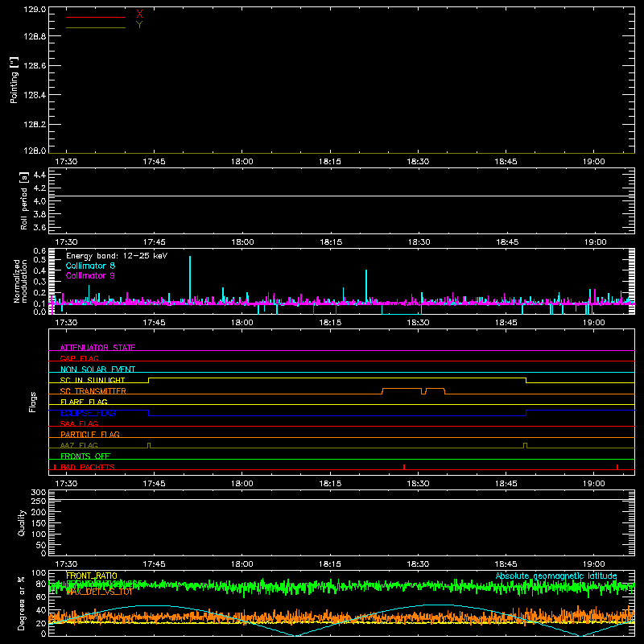The height and width of the screenshot is (644, 644).
Task: Select the red X legend line sample
Action: [96, 17]
